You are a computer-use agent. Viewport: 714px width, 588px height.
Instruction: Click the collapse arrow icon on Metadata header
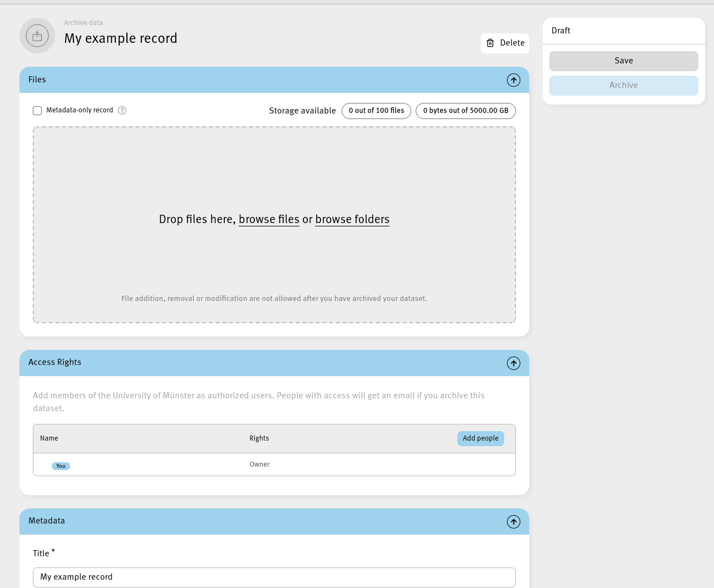point(513,522)
